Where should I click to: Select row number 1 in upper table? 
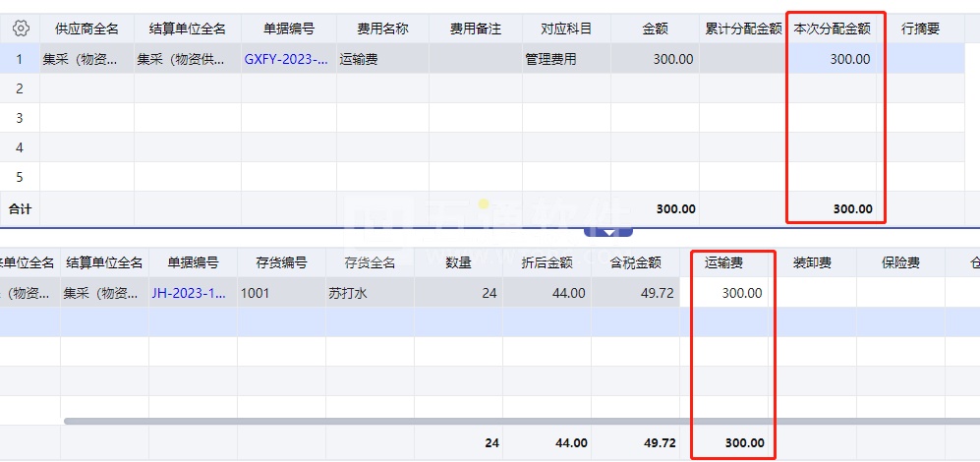19,59
